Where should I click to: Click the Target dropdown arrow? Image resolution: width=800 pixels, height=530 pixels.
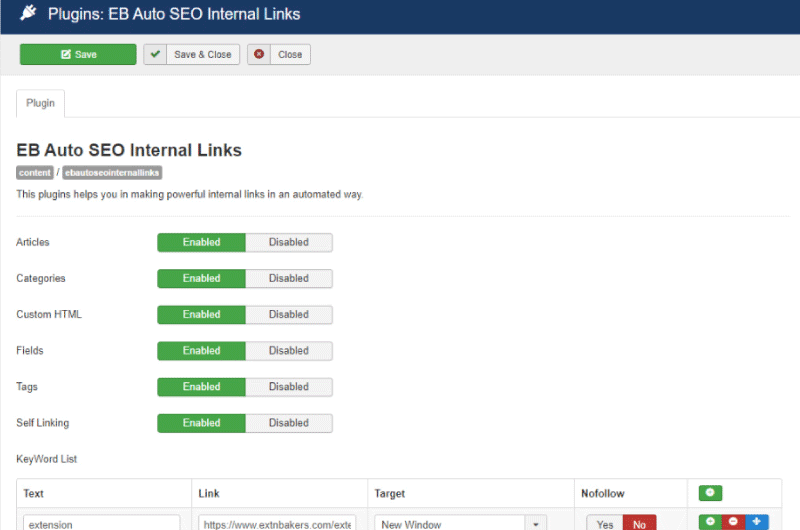pyautogui.click(x=536, y=524)
